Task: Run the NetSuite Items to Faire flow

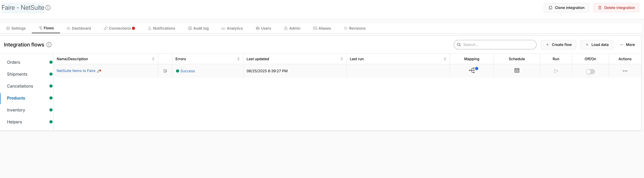Action: click(x=556, y=71)
